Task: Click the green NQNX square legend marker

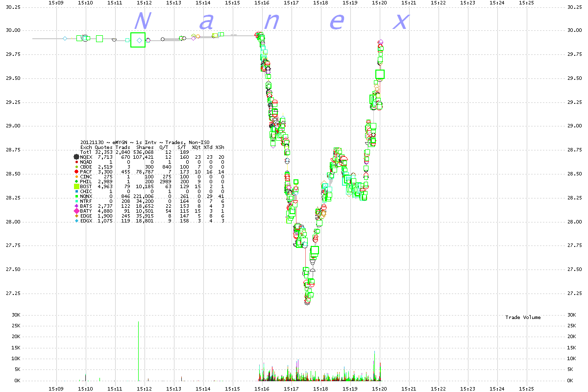Action: tap(76, 196)
